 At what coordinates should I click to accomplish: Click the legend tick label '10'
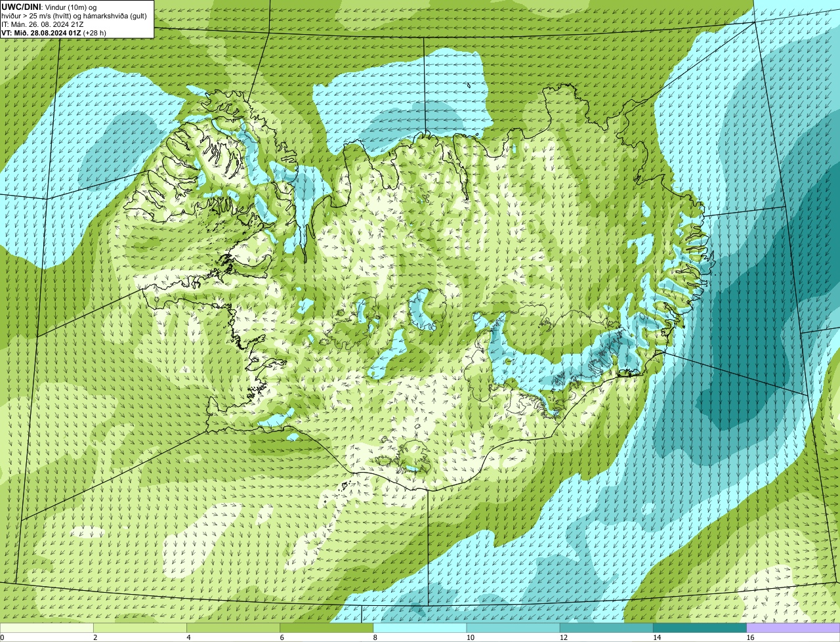(x=470, y=637)
